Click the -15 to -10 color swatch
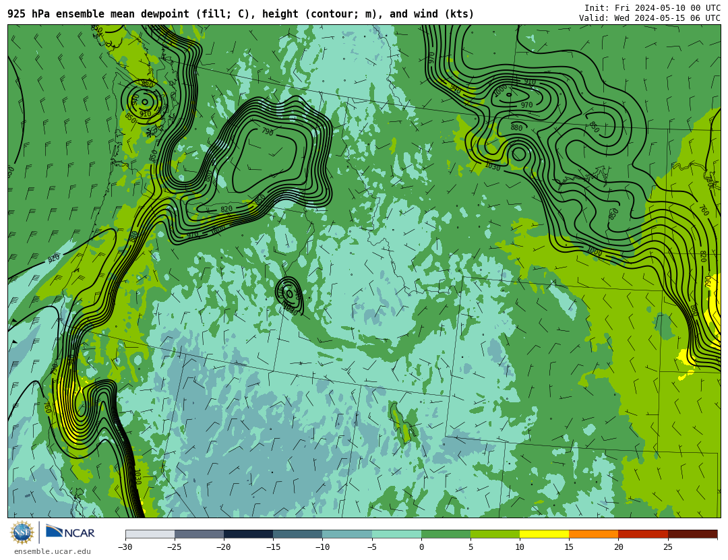This screenshot has width=728, height=560. 298,534
